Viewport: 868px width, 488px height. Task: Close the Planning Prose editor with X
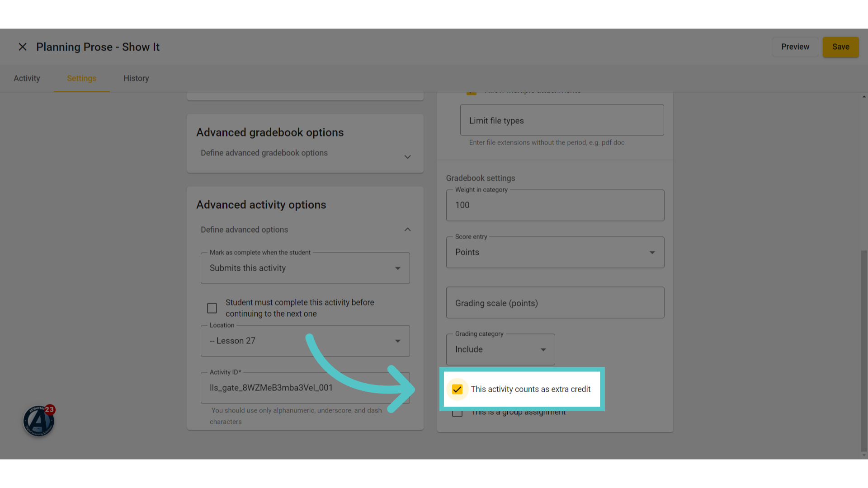tap(23, 47)
